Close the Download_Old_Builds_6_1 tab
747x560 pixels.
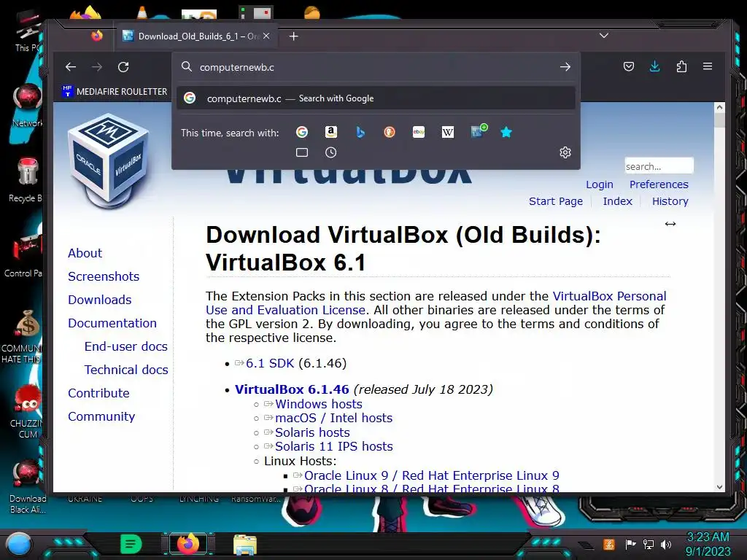[266, 36]
